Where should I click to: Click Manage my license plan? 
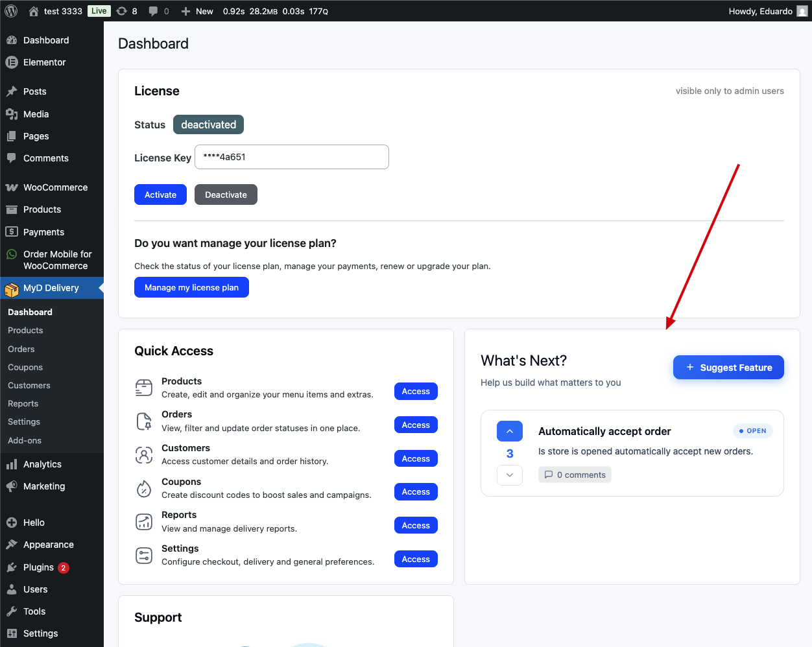[x=191, y=287]
